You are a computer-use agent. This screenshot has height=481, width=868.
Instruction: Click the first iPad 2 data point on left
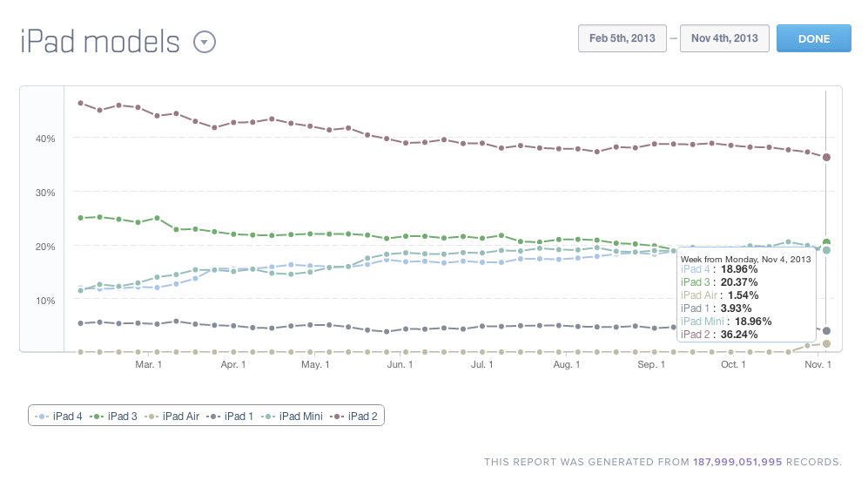81,103
